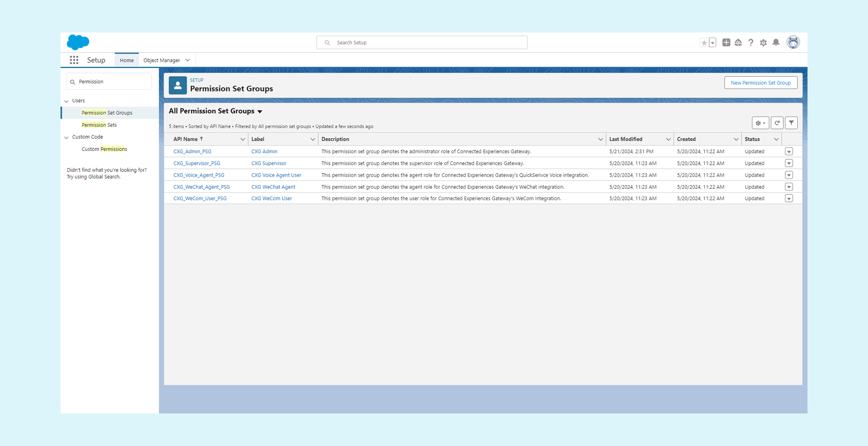Open the CXG_Admin_PSG link
Viewport: 868px width, 446px height.
(192, 151)
